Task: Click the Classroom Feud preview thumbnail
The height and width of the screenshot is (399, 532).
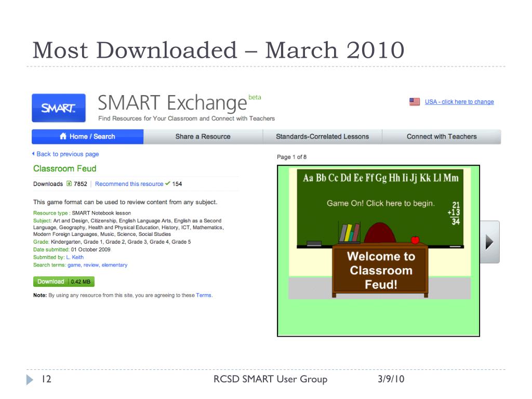Action: coord(378,251)
